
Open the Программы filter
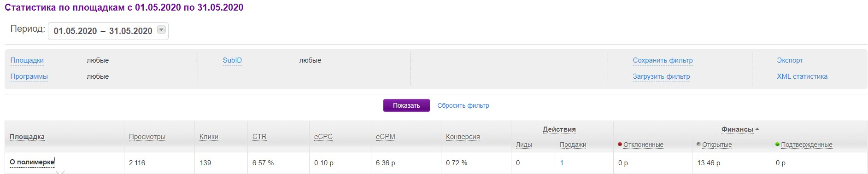[x=29, y=76]
